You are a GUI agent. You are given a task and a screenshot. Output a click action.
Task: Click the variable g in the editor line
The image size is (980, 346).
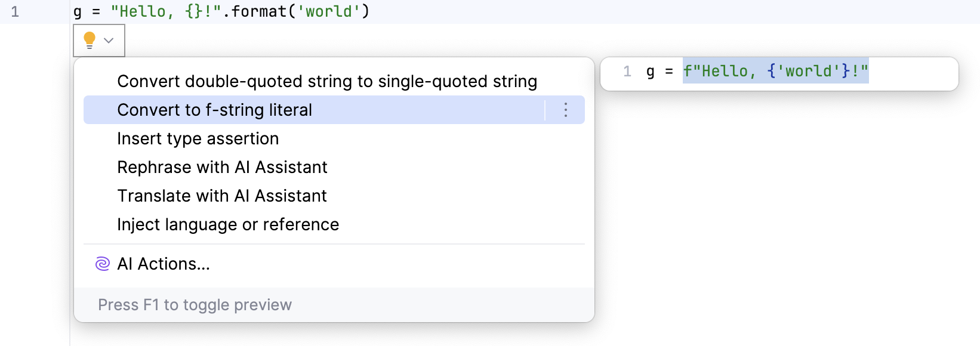pyautogui.click(x=78, y=11)
